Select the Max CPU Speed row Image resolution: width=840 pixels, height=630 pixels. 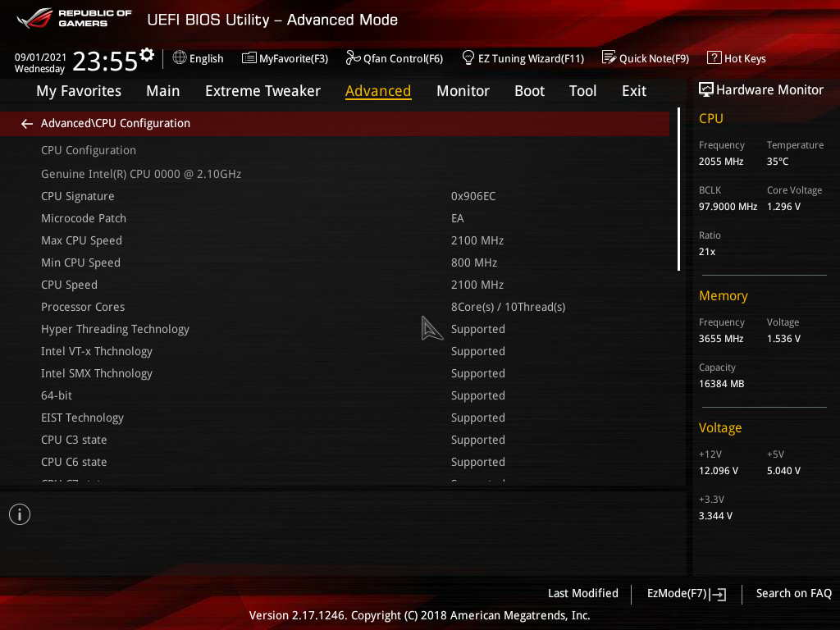(x=335, y=240)
